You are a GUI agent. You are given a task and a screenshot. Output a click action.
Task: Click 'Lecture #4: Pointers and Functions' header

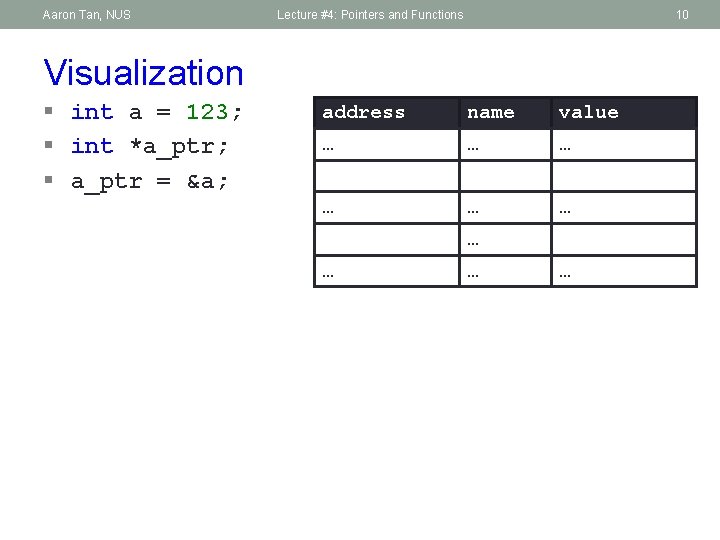pos(370,15)
